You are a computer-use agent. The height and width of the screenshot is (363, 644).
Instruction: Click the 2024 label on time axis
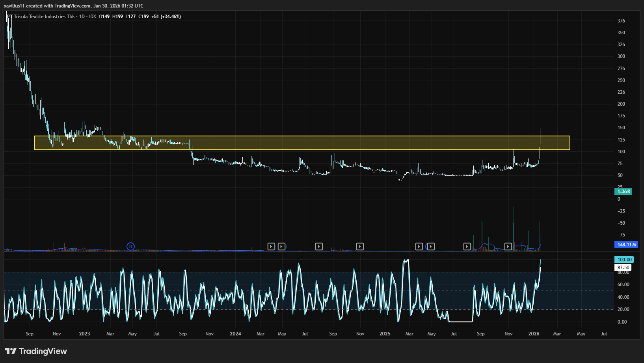coord(235,334)
